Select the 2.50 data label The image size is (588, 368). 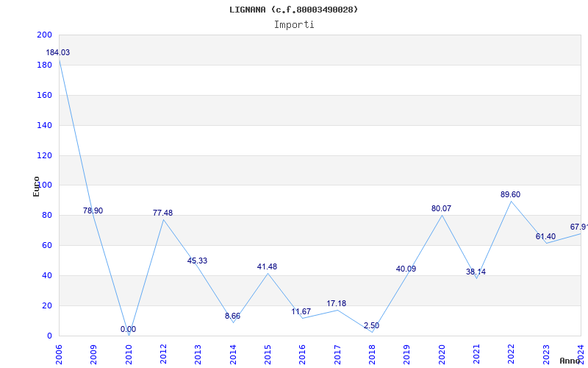coord(371,325)
